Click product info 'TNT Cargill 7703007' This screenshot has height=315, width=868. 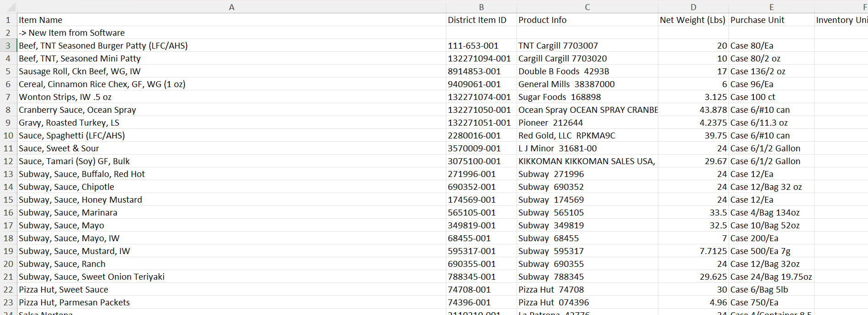tap(587, 45)
